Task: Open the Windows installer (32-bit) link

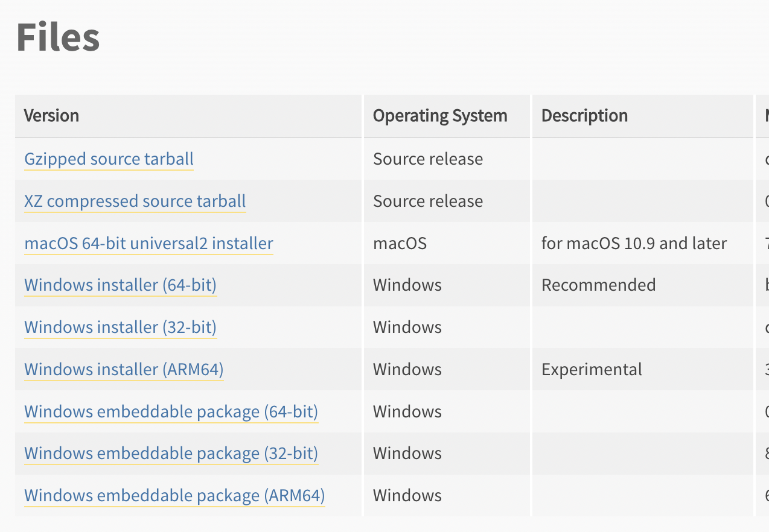Action: click(x=120, y=327)
